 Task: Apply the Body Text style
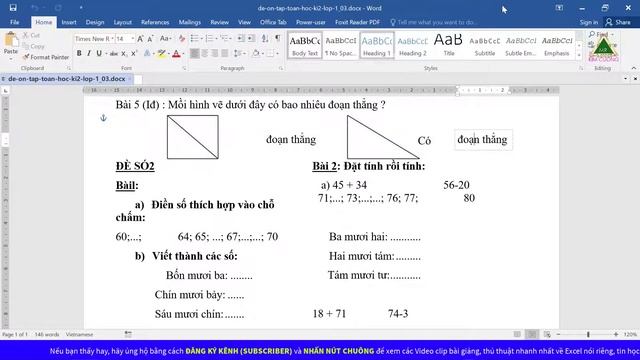click(305, 45)
